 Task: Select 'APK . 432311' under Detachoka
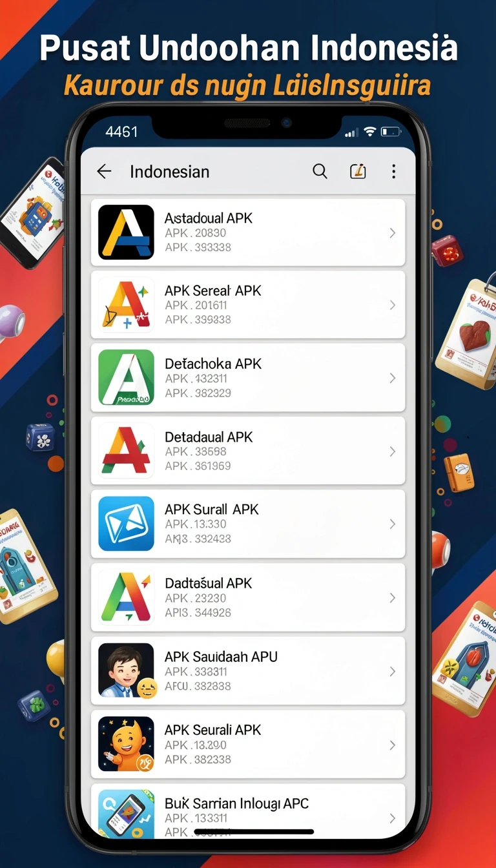coord(196,378)
